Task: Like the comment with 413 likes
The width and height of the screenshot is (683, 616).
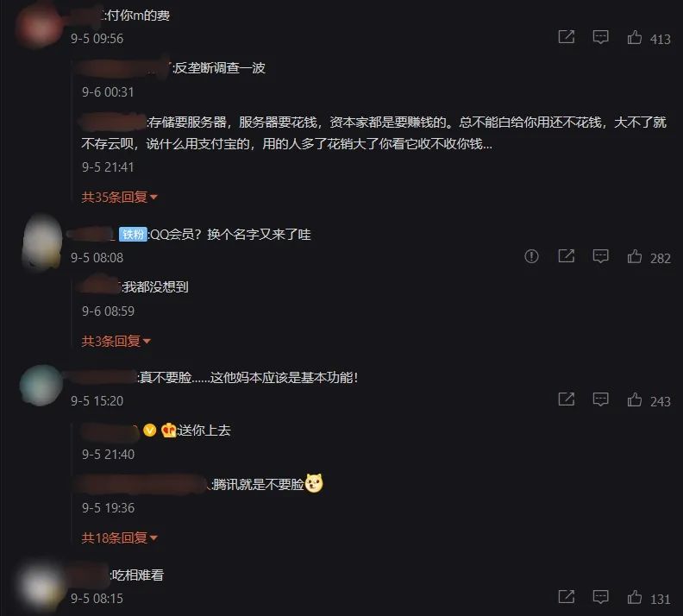Action: point(634,37)
